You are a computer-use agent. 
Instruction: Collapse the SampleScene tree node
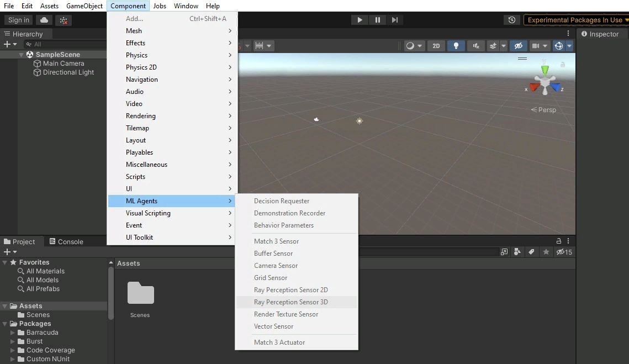[x=21, y=55]
